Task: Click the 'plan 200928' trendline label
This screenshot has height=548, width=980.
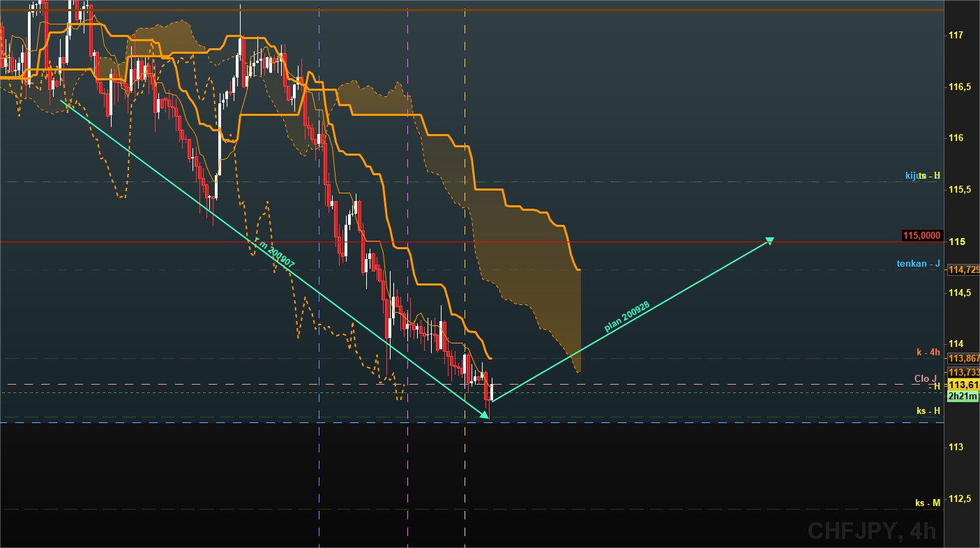Action: pos(627,317)
